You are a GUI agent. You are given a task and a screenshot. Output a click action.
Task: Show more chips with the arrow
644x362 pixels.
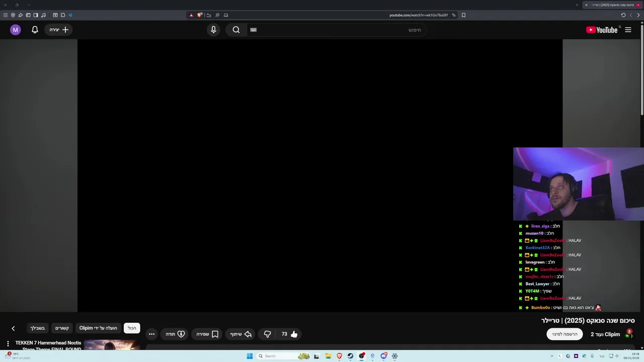(x=13, y=328)
